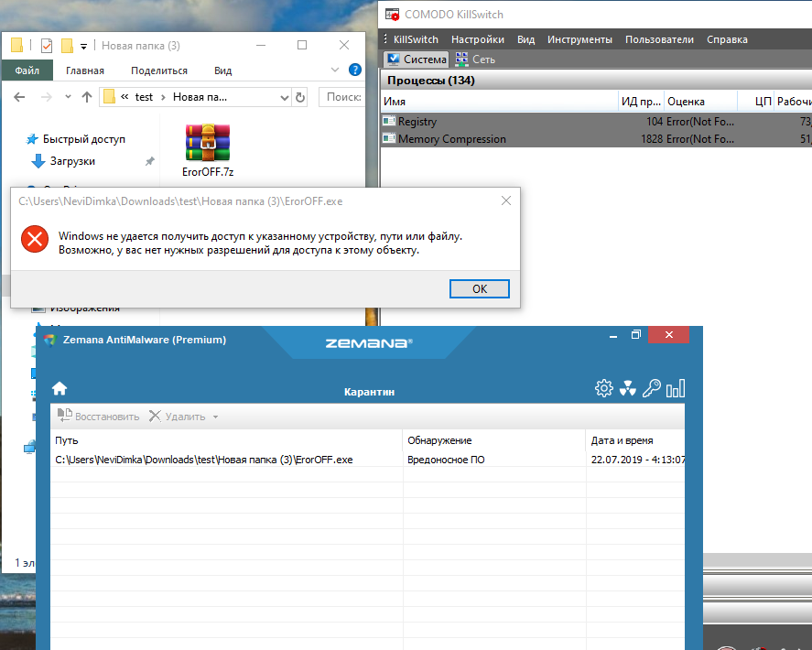Viewport: 812px width, 650px height.
Task: Open the Настройки menu in KillSwitch
Action: click(x=478, y=39)
